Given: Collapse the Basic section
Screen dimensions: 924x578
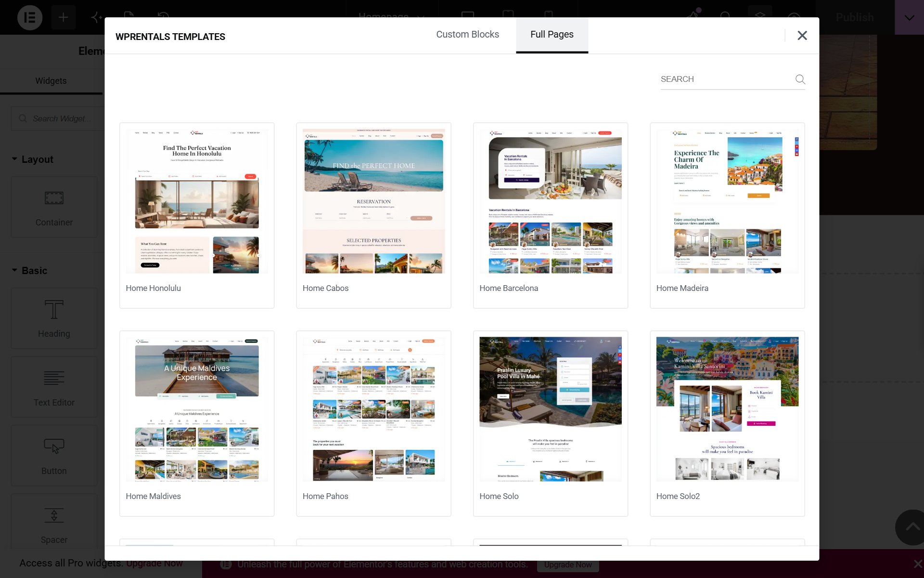Looking at the screenshot, I should [x=29, y=271].
